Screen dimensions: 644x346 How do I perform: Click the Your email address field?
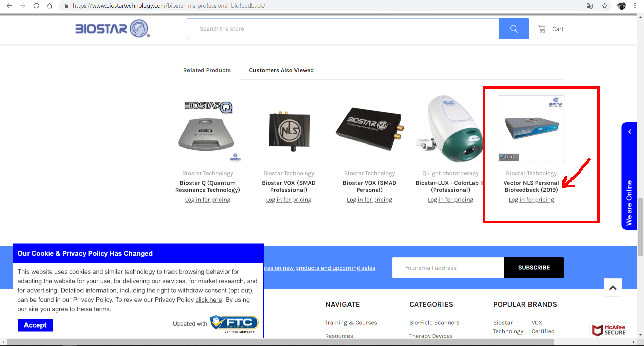448,268
